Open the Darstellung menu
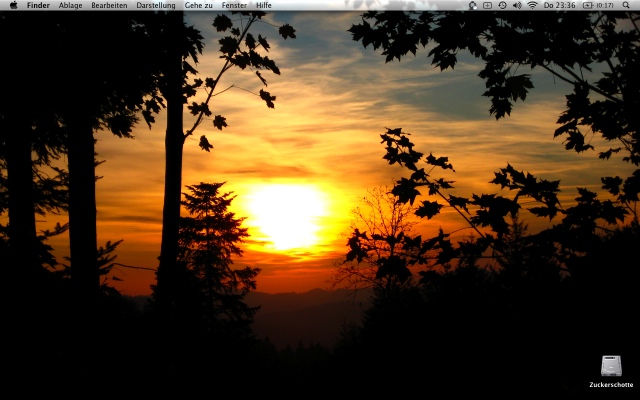This screenshot has width=640, height=400. tap(156, 5)
